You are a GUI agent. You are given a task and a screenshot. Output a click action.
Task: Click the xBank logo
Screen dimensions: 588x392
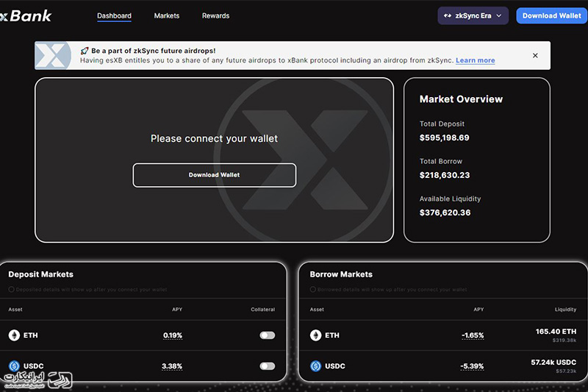26,15
